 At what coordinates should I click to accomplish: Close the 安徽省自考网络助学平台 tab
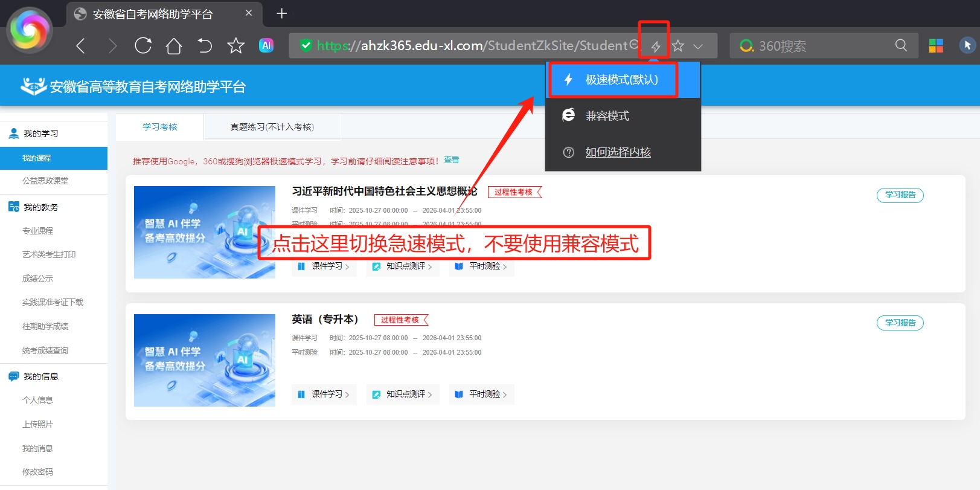(x=249, y=13)
